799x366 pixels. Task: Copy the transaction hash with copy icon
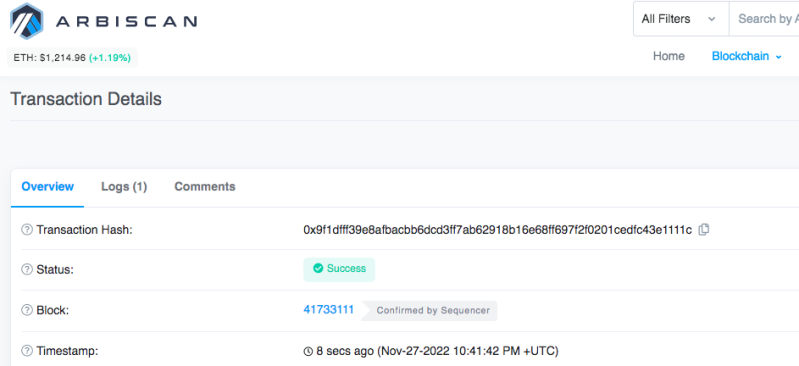(x=704, y=230)
